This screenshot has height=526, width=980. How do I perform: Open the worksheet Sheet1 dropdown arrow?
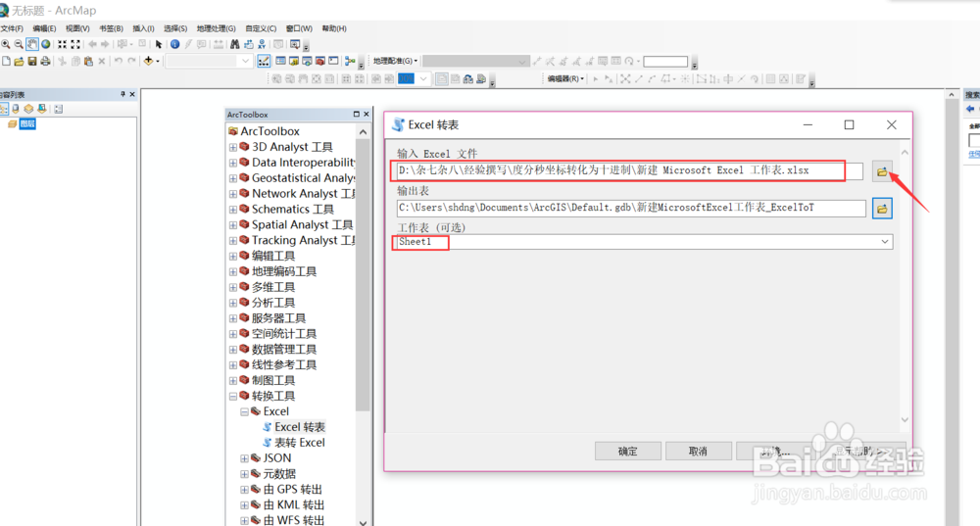click(884, 242)
